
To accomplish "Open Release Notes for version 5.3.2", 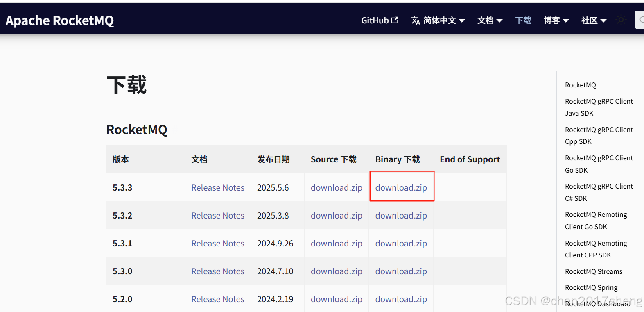I will 218,216.
